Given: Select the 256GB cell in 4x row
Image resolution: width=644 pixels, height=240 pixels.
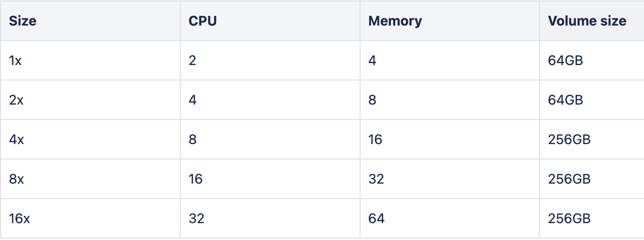Looking at the screenshot, I should 569,140.
